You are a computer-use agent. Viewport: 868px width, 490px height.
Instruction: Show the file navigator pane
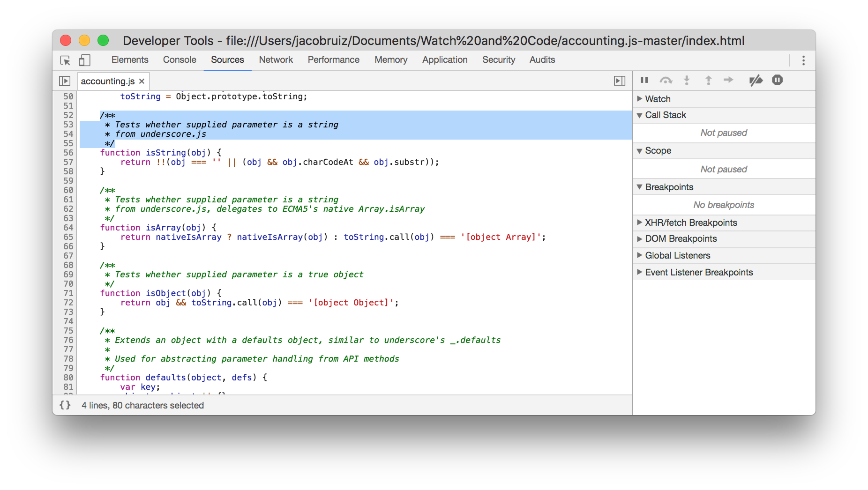pos(65,81)
